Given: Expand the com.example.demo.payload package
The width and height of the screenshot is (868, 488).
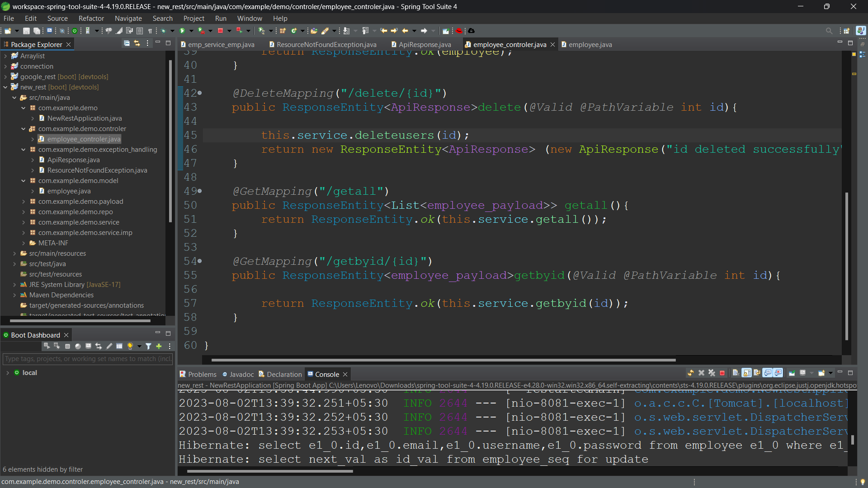Looking at the screenshot, I should tap(24, 202).
